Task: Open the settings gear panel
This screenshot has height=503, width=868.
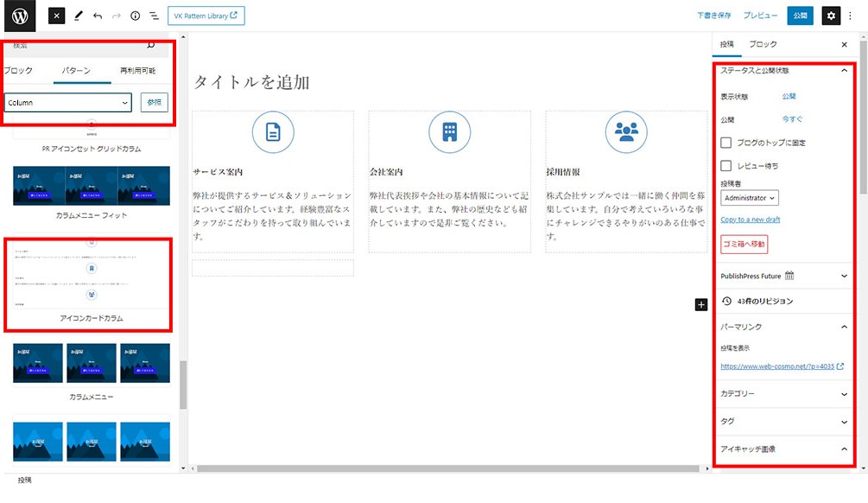Action: click(830, 16)
